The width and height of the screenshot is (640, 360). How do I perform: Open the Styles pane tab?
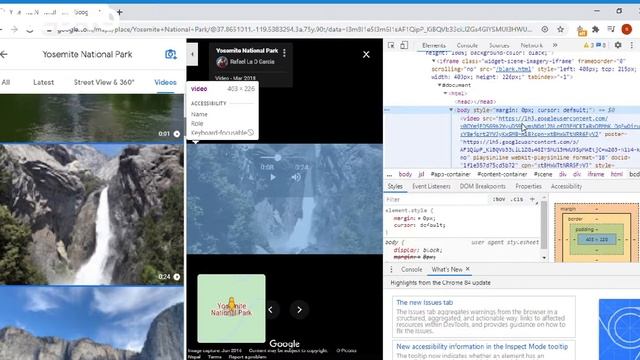[395, 186]
